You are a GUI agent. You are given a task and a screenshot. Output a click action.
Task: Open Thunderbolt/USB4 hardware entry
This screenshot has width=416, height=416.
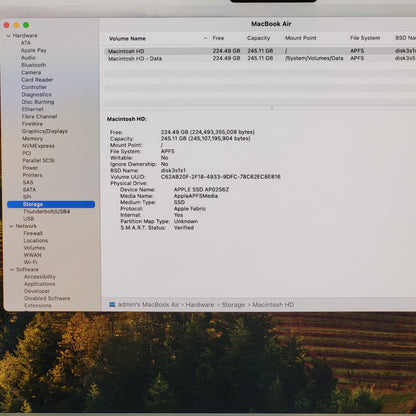(46, 211)
